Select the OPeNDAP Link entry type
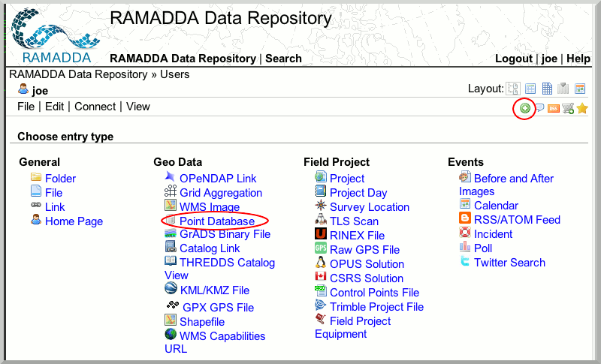 218,179
